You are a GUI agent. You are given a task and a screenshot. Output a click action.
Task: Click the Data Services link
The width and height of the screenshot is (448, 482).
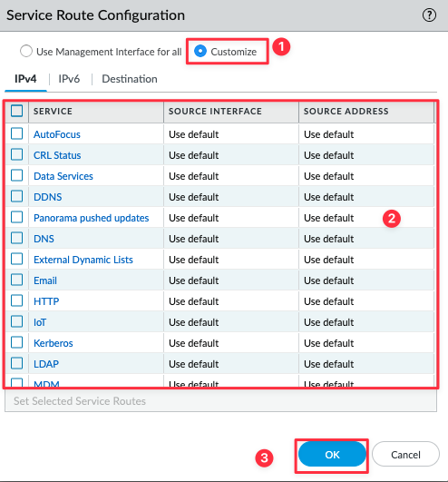(x=63, y=176)
